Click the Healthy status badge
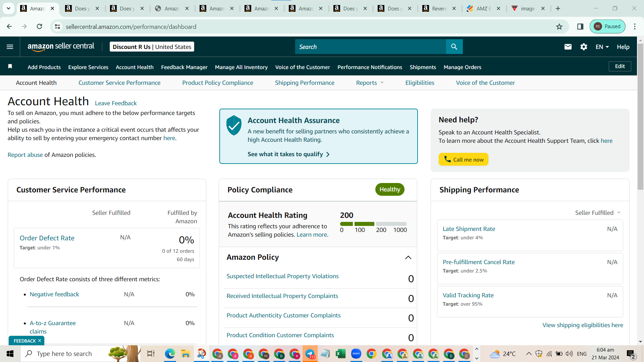This screenshot has height=362, width=644. click(x=390, y=189)
